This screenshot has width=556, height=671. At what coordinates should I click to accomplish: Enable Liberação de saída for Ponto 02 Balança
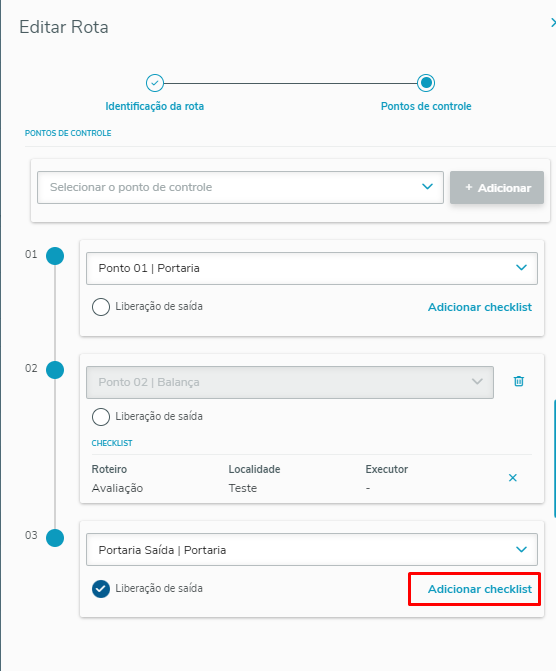101,417
